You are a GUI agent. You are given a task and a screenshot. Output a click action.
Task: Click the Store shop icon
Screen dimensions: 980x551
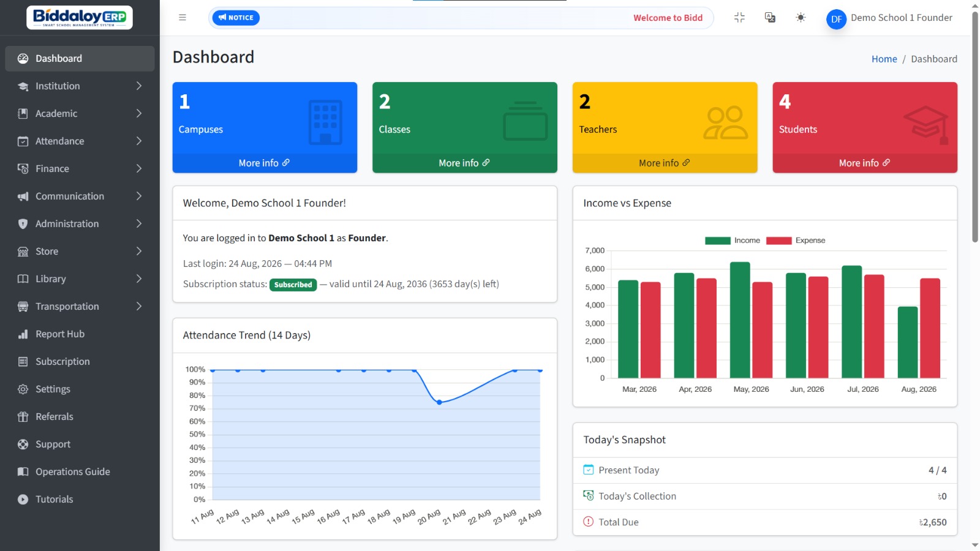23,252
